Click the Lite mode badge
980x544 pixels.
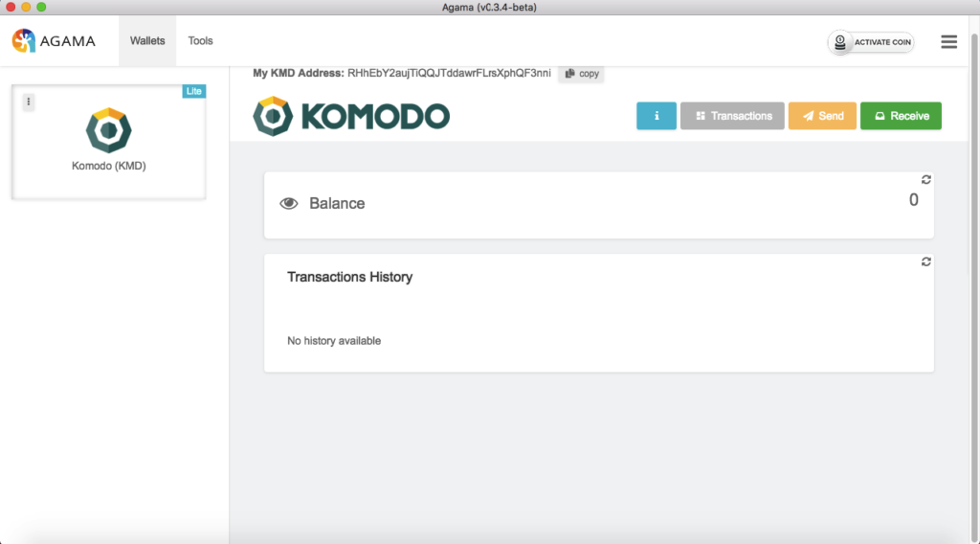click(193, 91)
